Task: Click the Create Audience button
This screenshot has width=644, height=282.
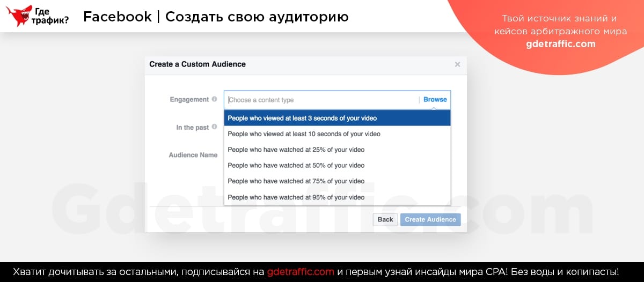Action: [x=430, y=219]
